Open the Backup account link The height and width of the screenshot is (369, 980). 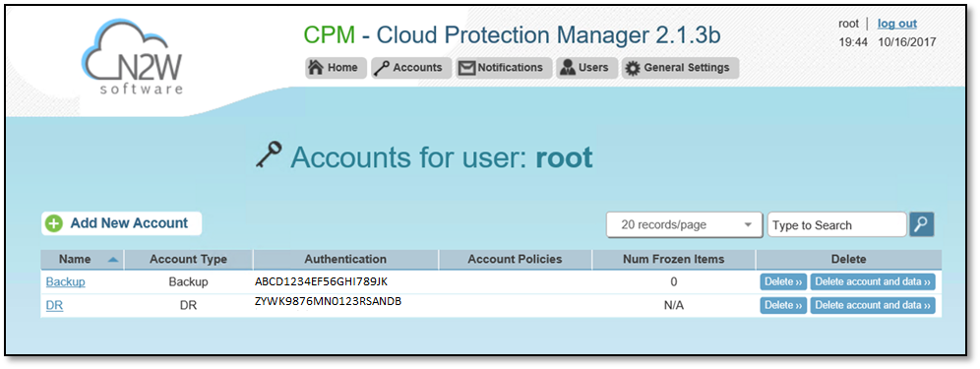(x=66, y=282)
